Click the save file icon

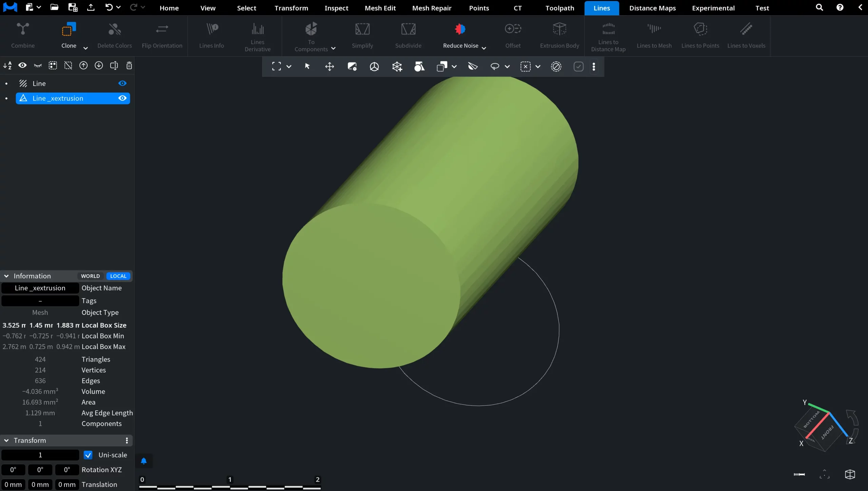[x=73, y=7]
